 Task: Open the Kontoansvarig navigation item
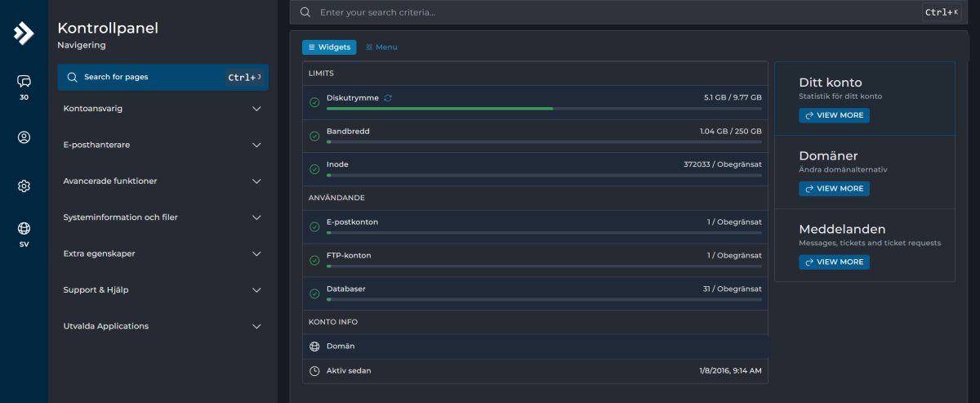[x=163, y=109]
